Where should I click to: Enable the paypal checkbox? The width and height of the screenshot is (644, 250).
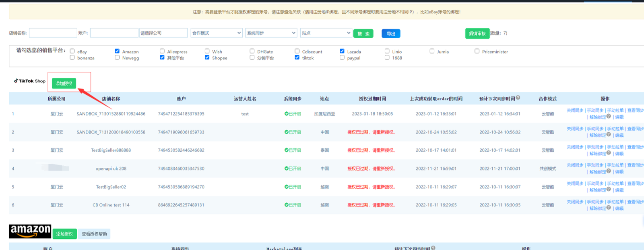pyautogui.click(x=342, y=57)
